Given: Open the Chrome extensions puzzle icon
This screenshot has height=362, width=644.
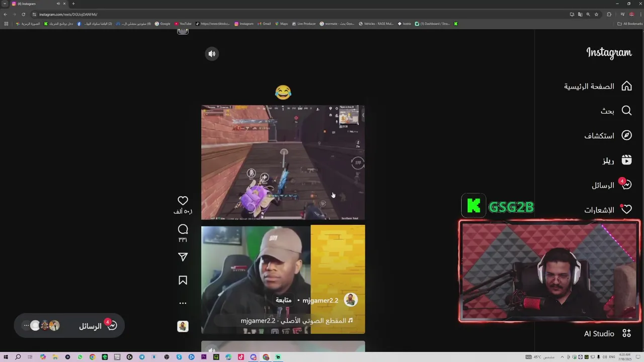Looking at the screenshot, I should (x=609, y=14).
